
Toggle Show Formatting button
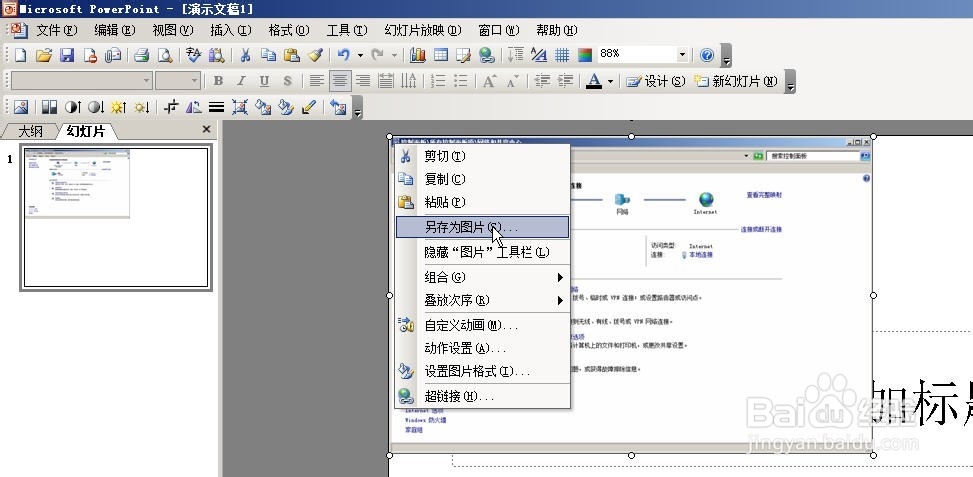click(x=539, y=55)
